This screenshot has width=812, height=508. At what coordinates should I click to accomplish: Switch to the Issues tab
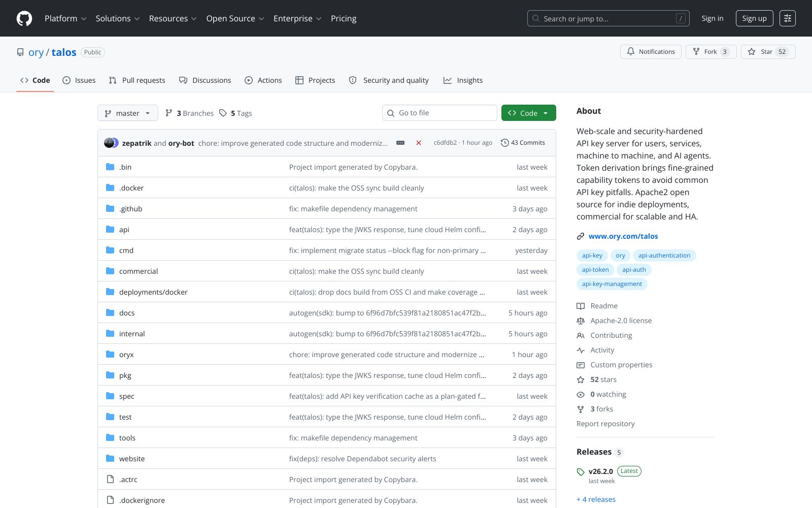(79, 80)
